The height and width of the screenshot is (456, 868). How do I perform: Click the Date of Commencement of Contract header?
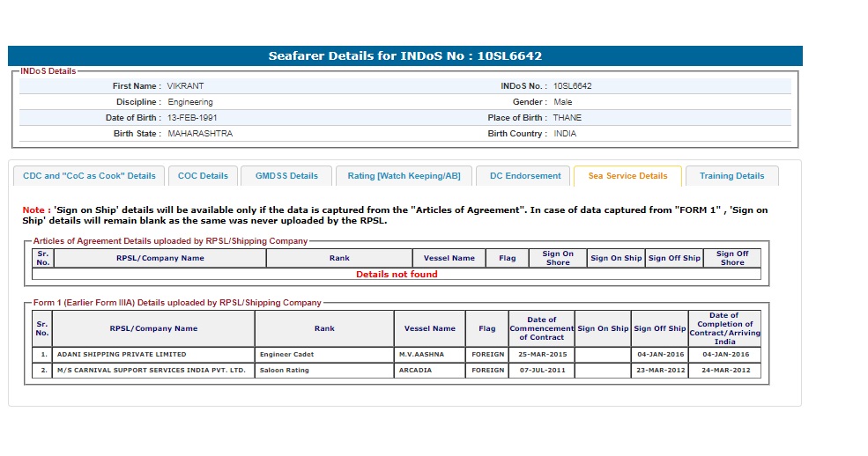click(x=541, y=328)
